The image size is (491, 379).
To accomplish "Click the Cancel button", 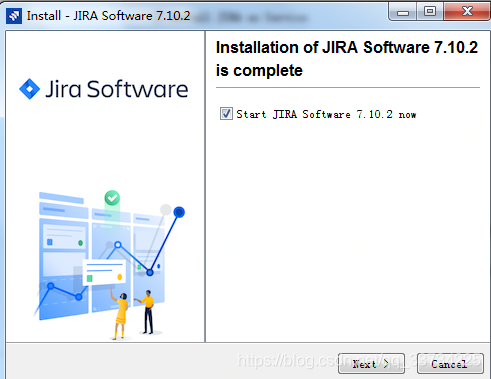I will point(450,364).
